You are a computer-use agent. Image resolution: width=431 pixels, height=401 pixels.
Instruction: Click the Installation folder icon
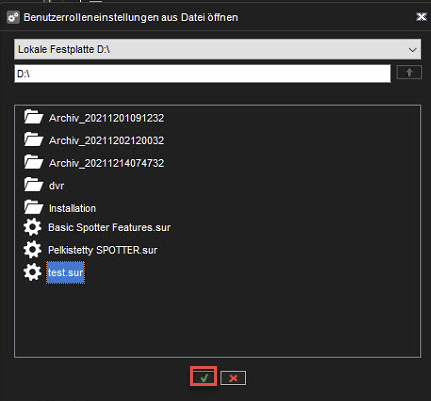tap(33, 207)
